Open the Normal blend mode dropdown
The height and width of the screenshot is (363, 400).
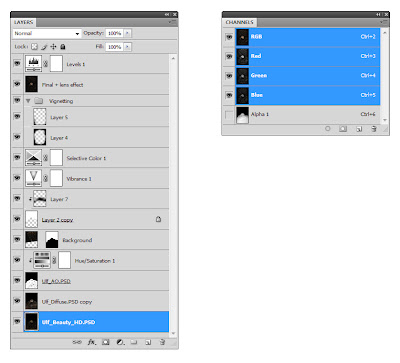(x=47, y=33)
